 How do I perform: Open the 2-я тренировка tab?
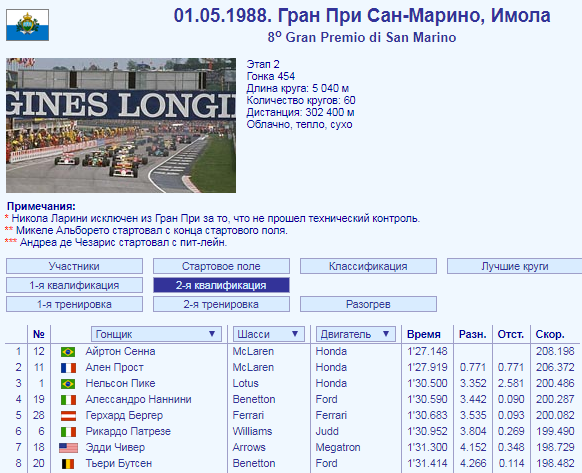coord(221,304)
